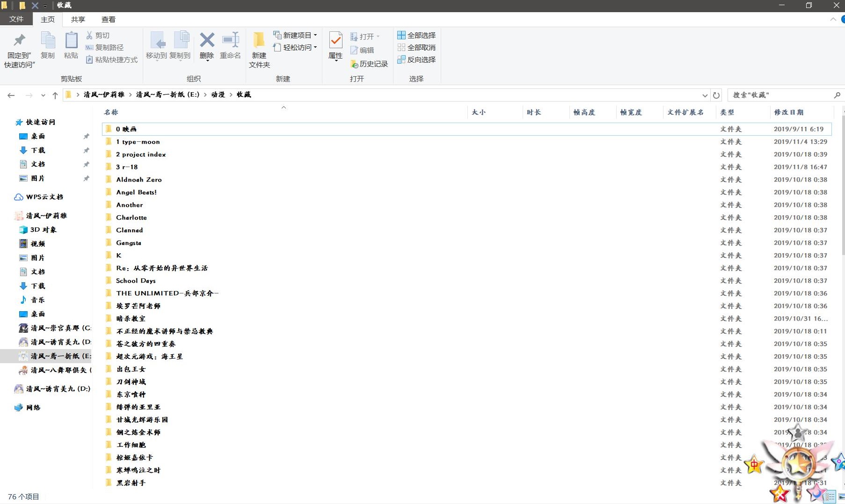Switch to the Home ribbon tab
The image size is (845, 504).
click(48, 19)
